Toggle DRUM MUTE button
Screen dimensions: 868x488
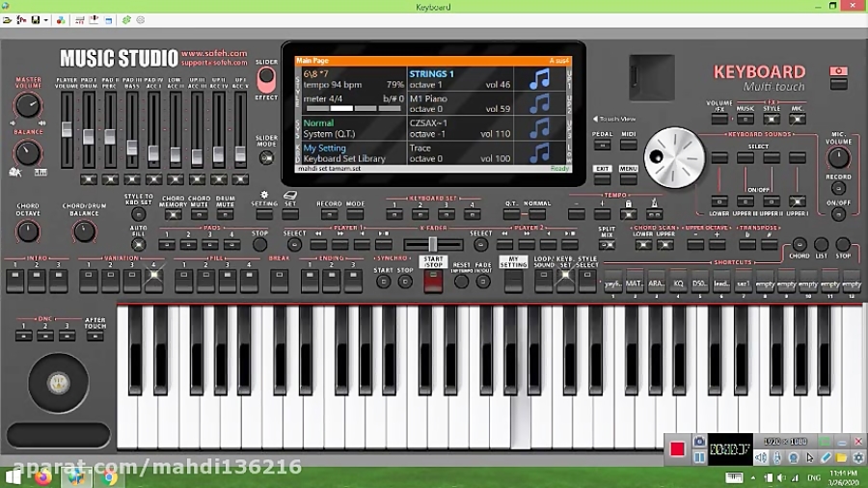coord(225,214)
